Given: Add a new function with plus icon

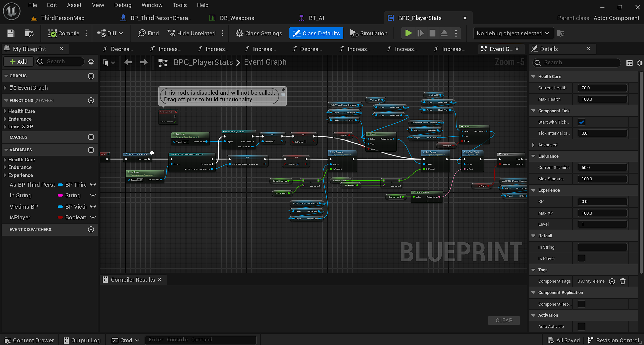Looking at the screenshot, I should [x=91, y=100].
